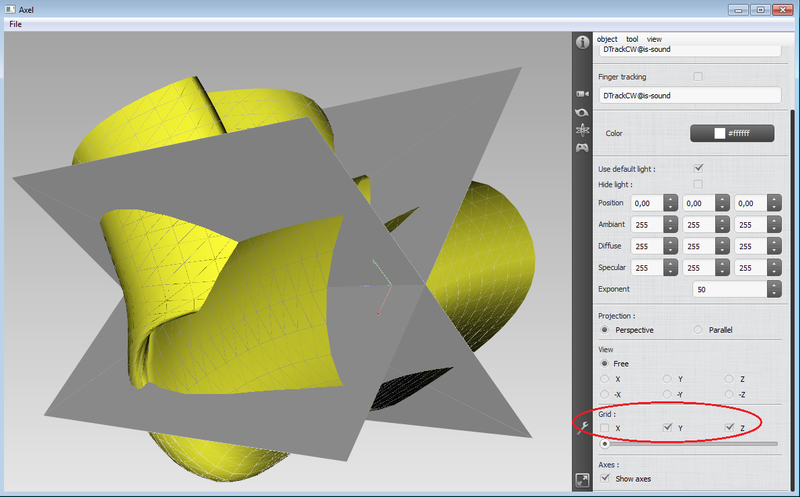Switch to the object tab
800x497 pixels.
point(607,39)
